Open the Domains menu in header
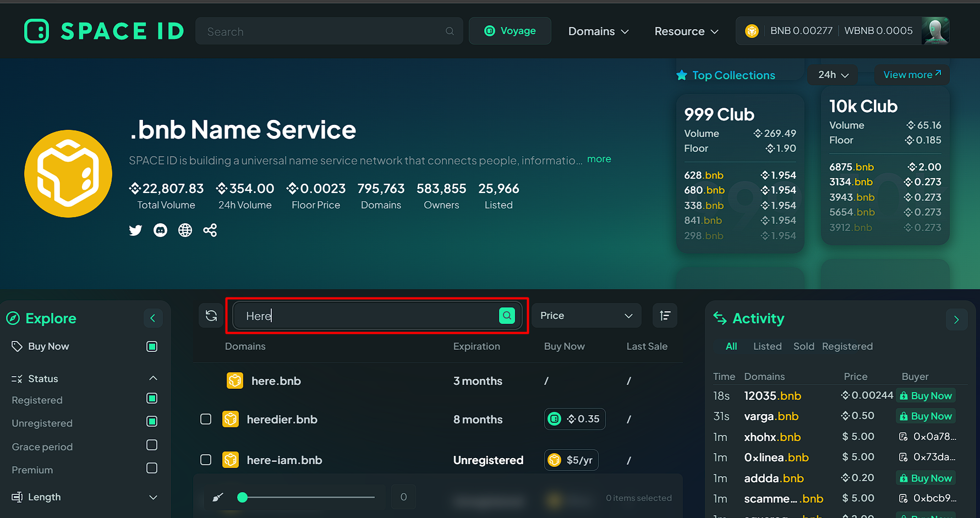Screen dimensions: 980x518 [598, 31]
